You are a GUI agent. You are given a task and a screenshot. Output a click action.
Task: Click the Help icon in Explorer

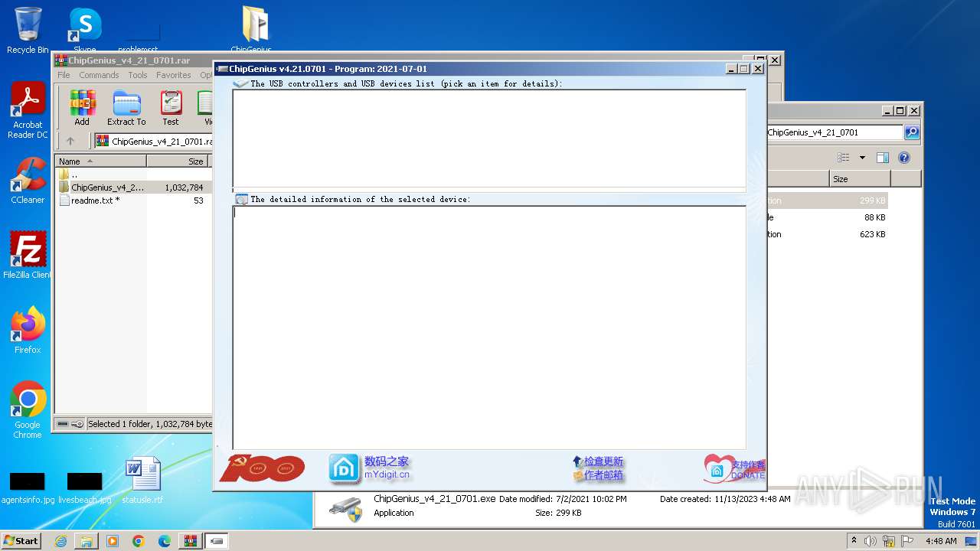[x=904, y=158]
